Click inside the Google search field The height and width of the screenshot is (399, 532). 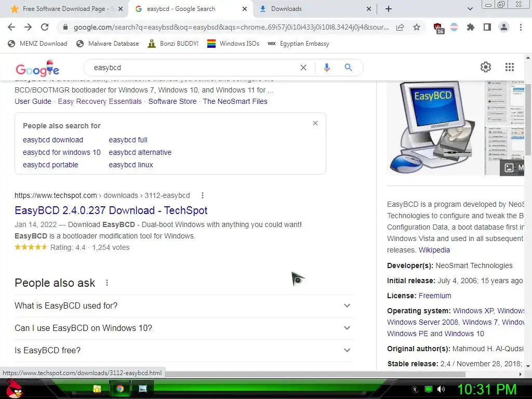pos(193,68)
